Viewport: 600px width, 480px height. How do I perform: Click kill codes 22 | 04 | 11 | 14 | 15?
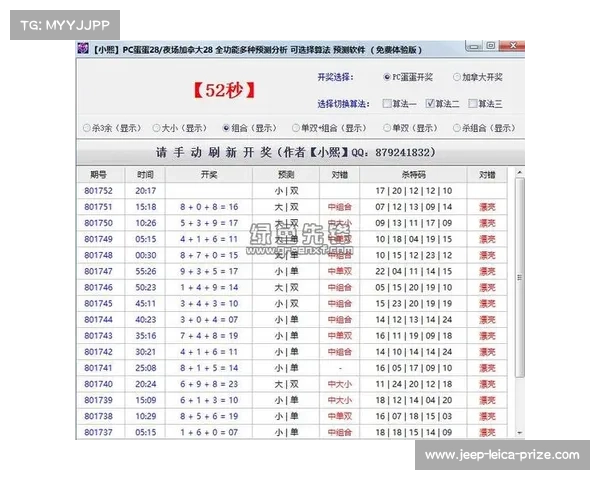pyautogui.click(x=414, y=271)
